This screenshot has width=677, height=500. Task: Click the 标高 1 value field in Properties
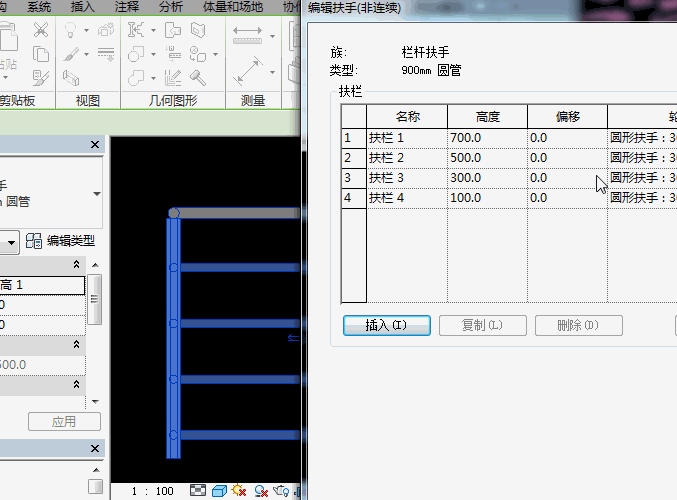click(42, 285)
